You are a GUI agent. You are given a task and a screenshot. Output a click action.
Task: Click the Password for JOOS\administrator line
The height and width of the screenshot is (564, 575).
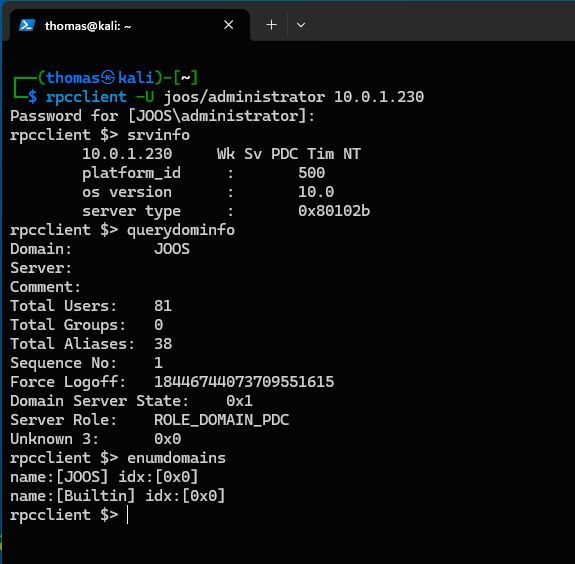[162, 116]
